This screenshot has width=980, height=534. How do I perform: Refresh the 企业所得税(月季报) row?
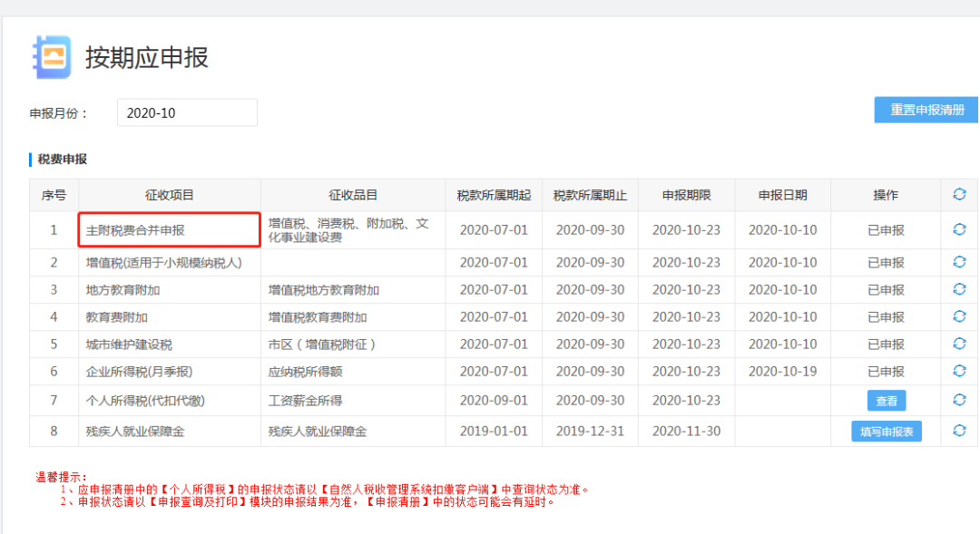click(959, 371)
